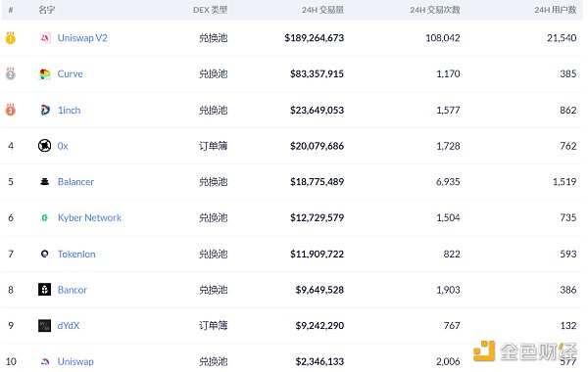
Task: Click the DEX 类型 column header
Action: coord(211,10)
